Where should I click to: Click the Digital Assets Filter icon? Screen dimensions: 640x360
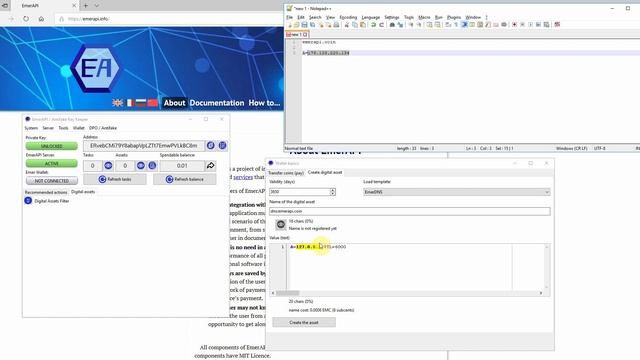(28, 201)
